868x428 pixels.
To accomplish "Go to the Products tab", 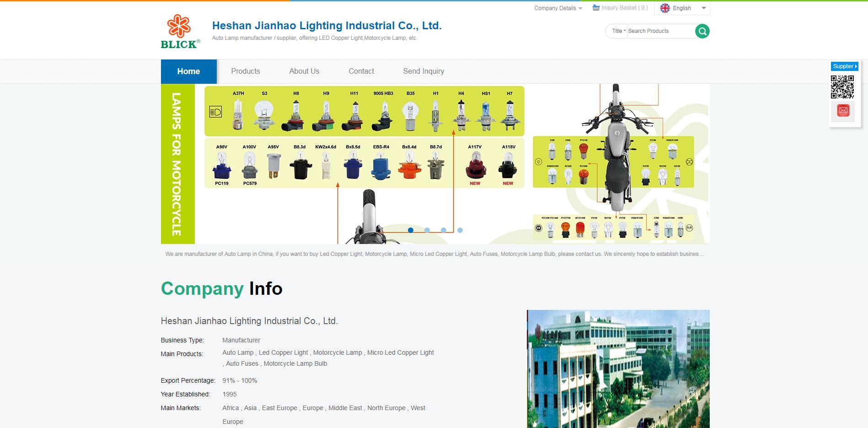I will 246,71.
